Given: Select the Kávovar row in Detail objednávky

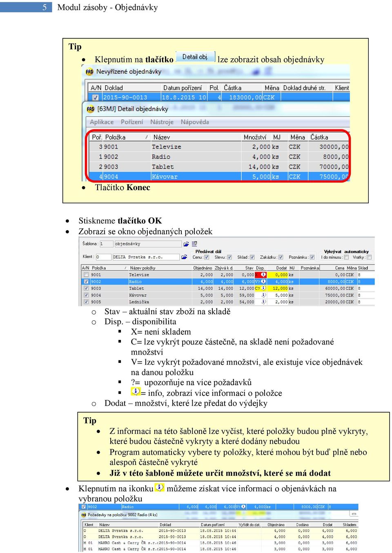Looking at the screenshot, I should point(220,177).
